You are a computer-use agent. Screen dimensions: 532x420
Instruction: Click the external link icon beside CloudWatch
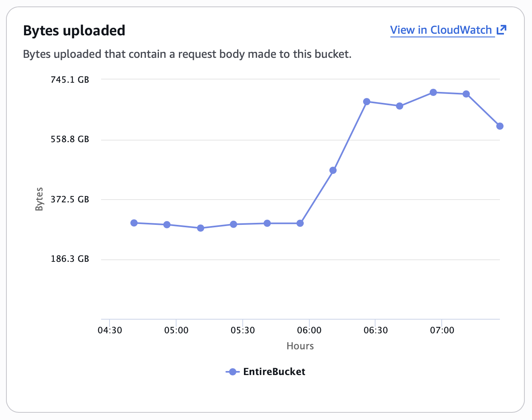tap(502, 30)
